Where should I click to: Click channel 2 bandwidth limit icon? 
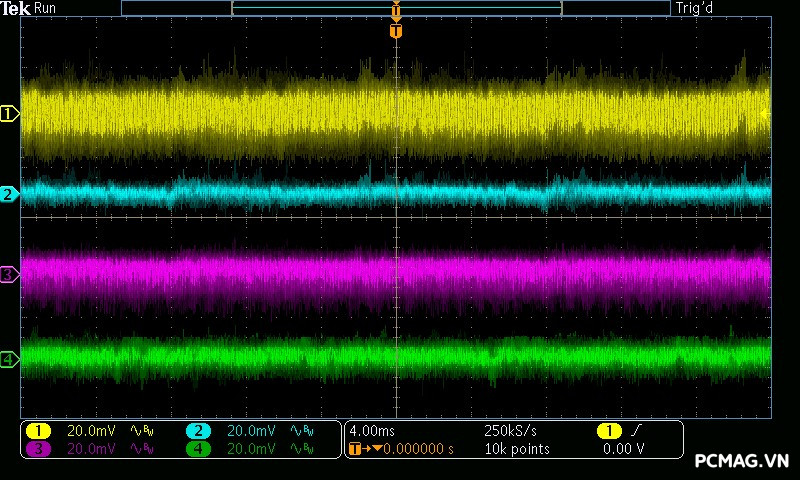click(303, 431)
